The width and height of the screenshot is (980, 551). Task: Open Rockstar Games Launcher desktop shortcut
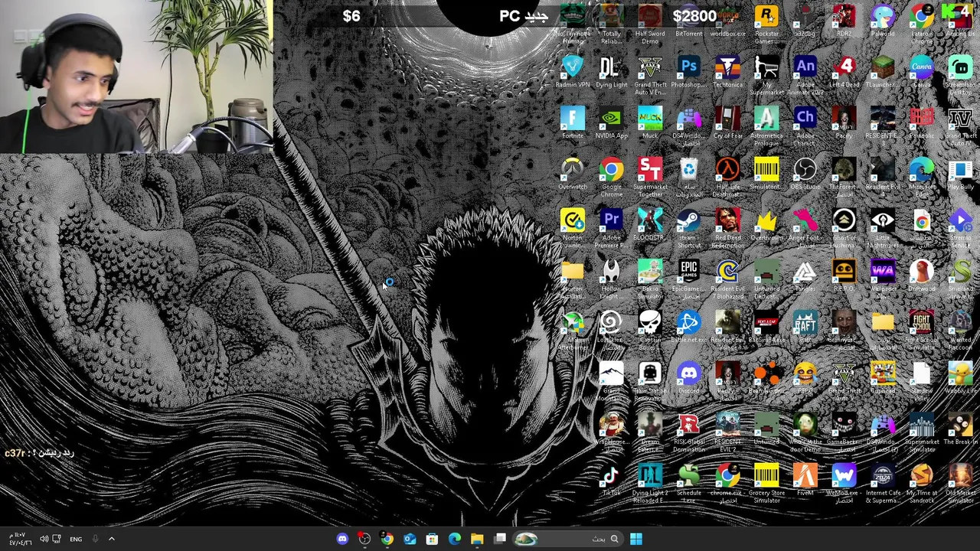pos(766,23)
